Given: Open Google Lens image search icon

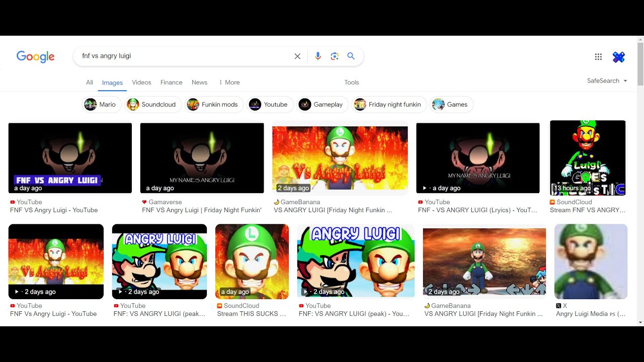Looking at the screenshot, I should (x=335, y=56).
